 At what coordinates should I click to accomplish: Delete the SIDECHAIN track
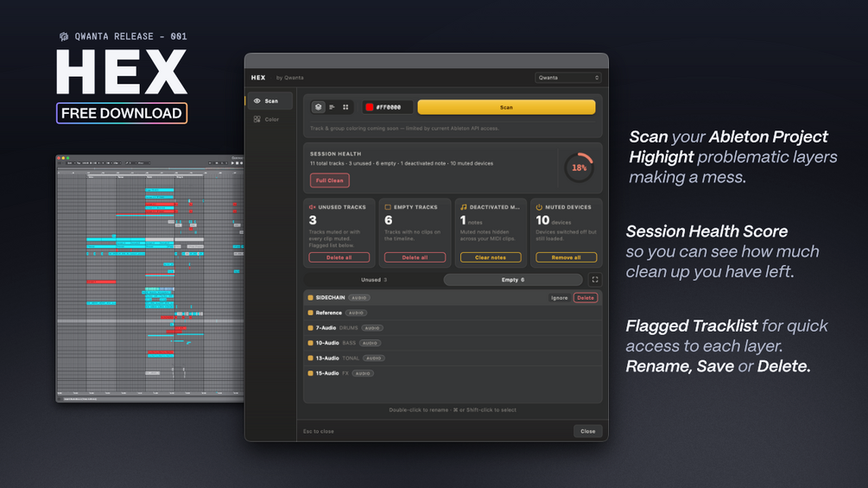585,298
